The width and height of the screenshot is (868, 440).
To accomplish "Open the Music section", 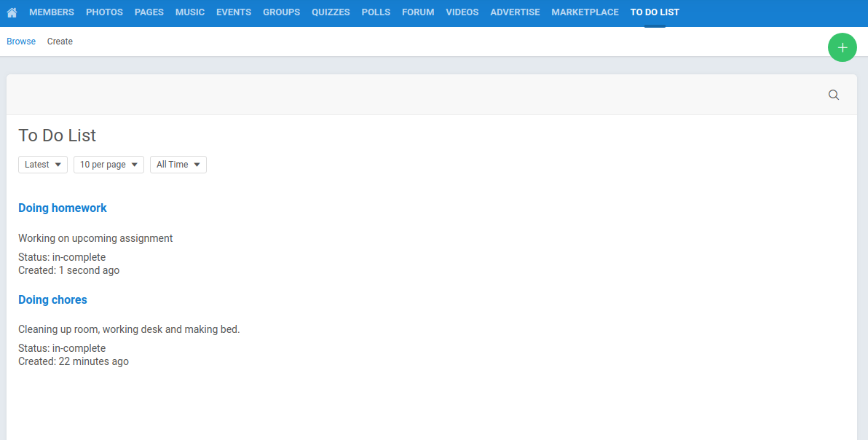I will click(x=190, y=12).
